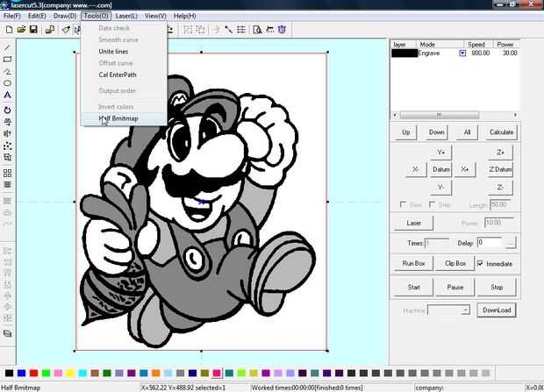The height and width of the screenshot is (392, 544).
Task: Click the rotate tool icon
Action: pos(7,110)
